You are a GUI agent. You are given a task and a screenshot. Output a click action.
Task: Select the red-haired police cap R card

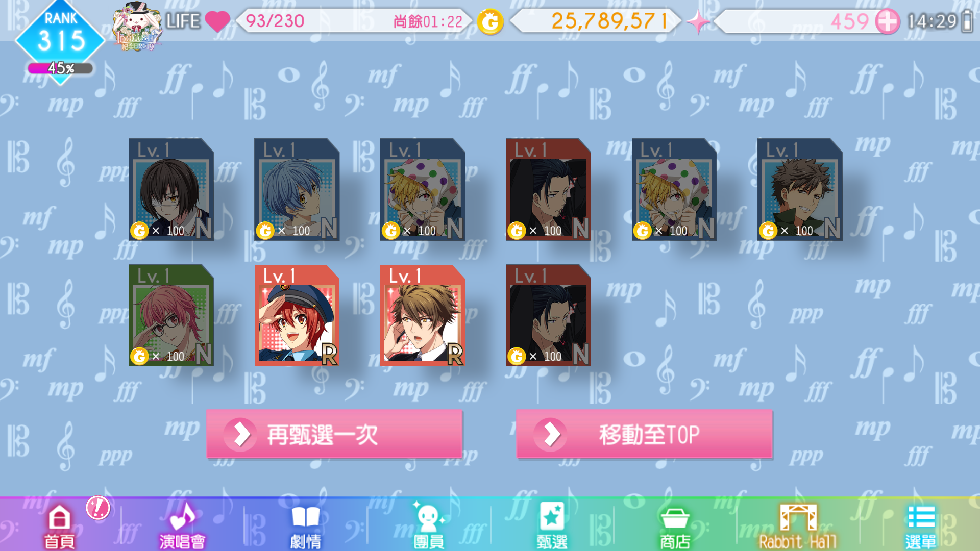tap(297, 315)
